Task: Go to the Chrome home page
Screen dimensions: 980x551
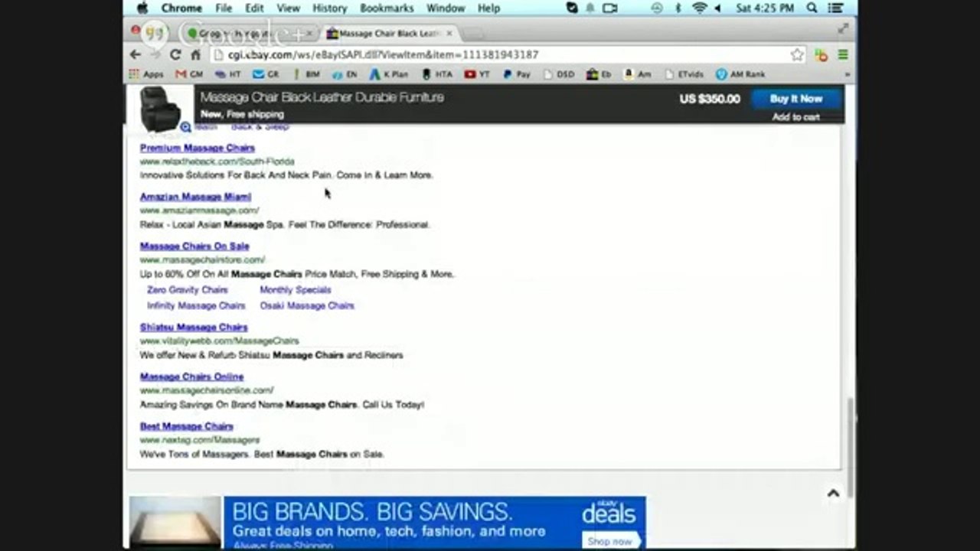Action: point(195,55)
